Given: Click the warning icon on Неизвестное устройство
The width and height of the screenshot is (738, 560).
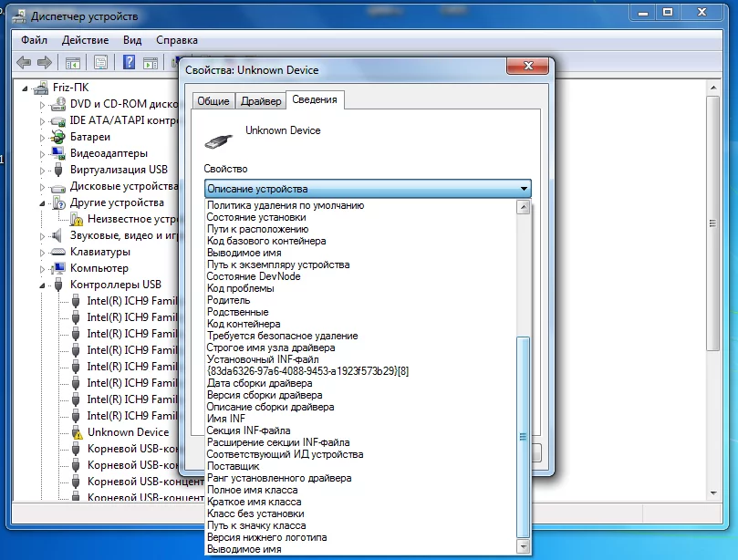Looking at the screenshot, I should point(78,219).
